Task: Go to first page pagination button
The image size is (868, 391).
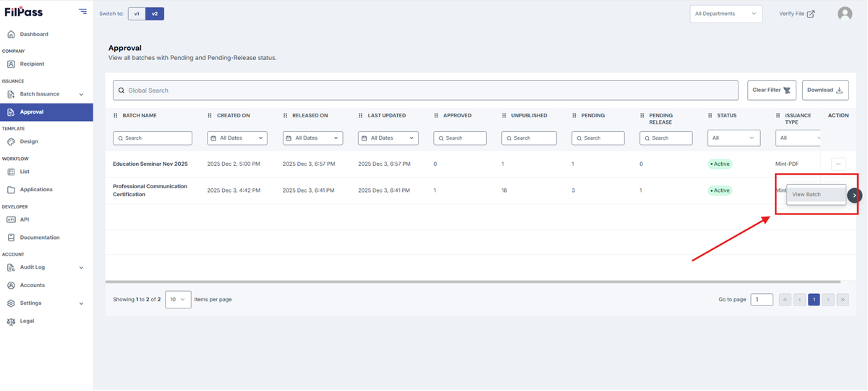Action: tap(785, 299)
